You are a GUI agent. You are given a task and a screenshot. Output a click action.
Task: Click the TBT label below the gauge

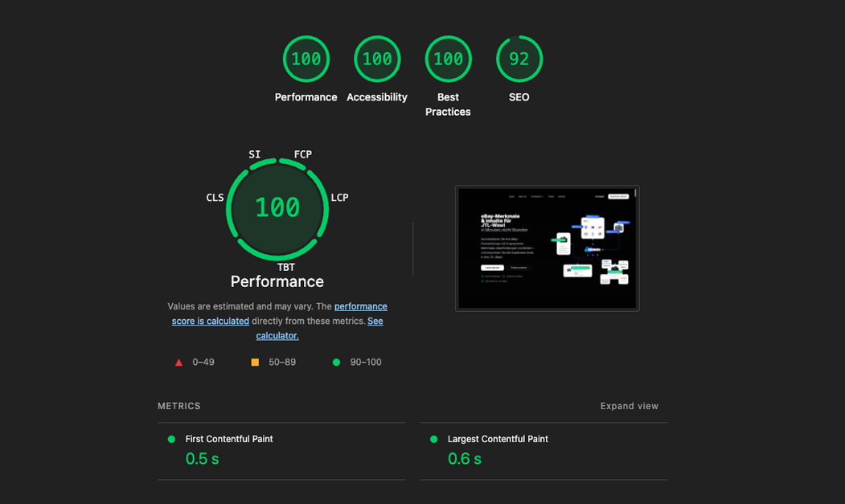(286, 267)
